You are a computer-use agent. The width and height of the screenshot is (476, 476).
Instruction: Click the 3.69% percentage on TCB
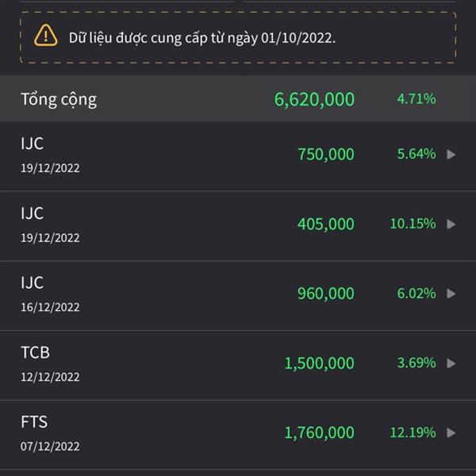click(x=416, y=363)
